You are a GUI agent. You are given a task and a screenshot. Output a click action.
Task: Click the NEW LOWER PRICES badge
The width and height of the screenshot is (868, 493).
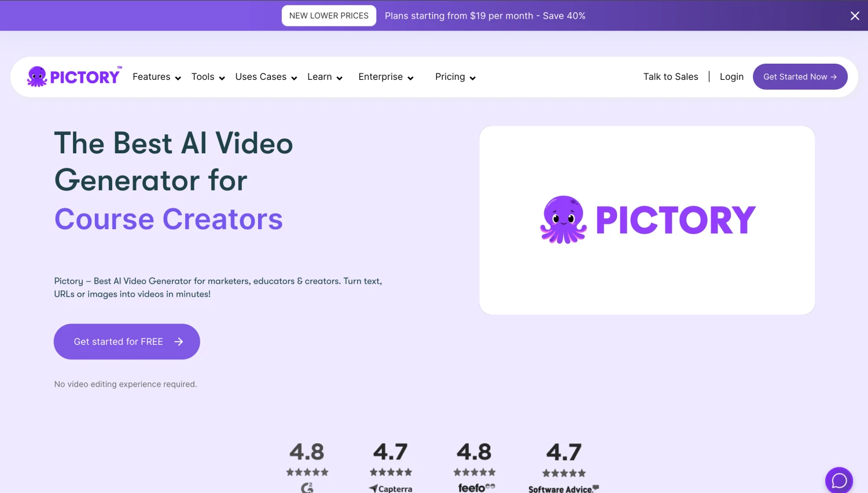[x=329, y=16]
